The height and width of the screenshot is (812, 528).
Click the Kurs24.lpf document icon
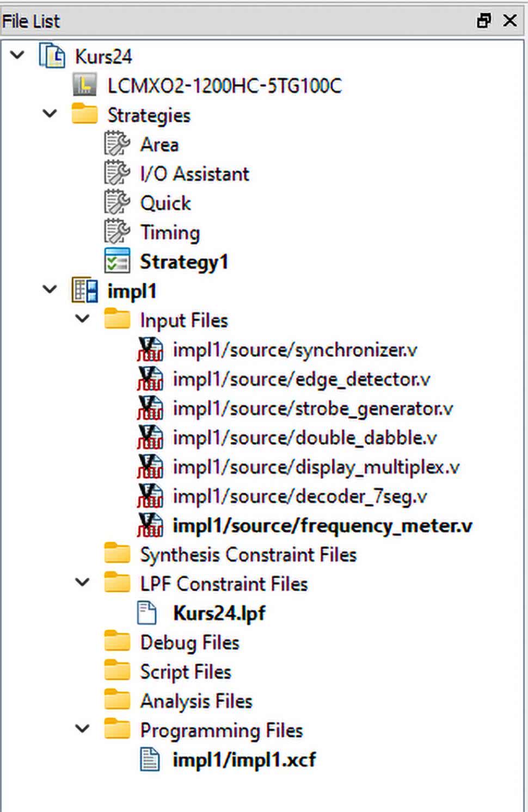147,613
